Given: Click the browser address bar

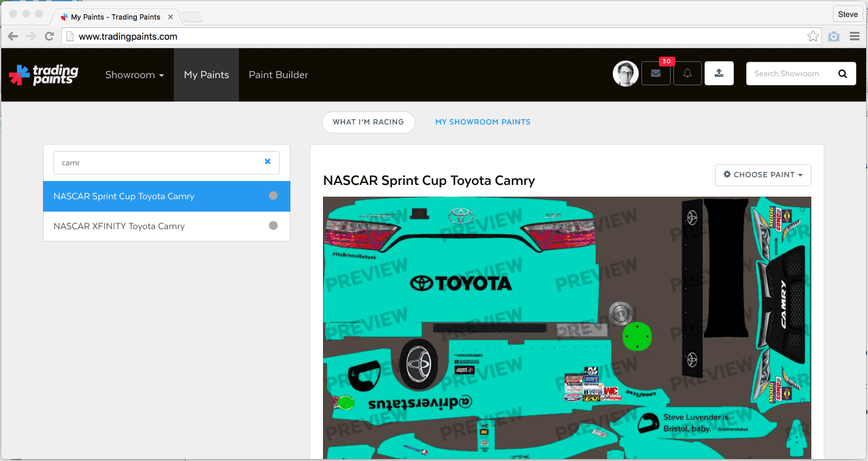Looking at the screenshot, I should tap(441, 36).
